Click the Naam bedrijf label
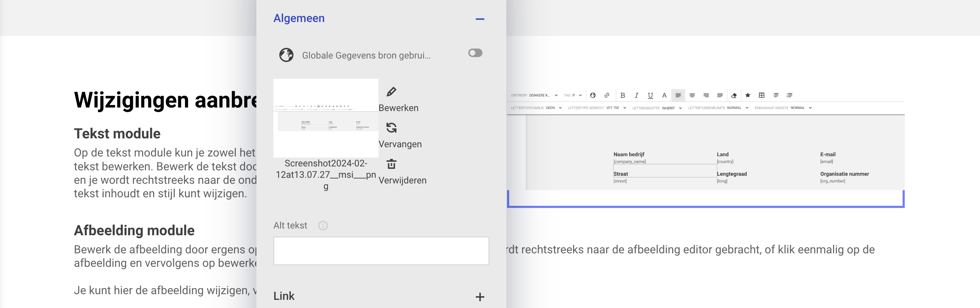Image resolution: width=980 pixels, height=308 pixels. [x=629, y=154]
